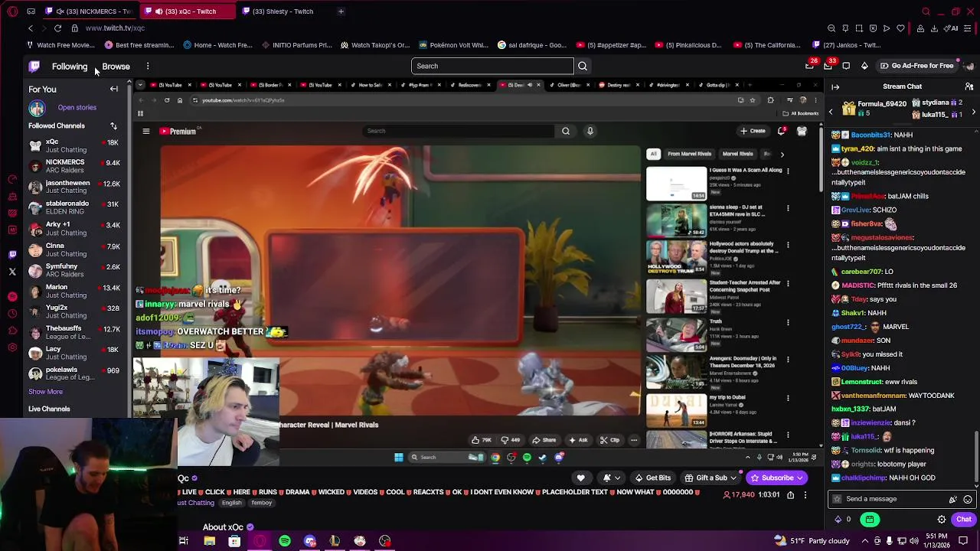Sort Followed Channels list
The height and width of the screenshot is (551, 980).
[113, 126]
